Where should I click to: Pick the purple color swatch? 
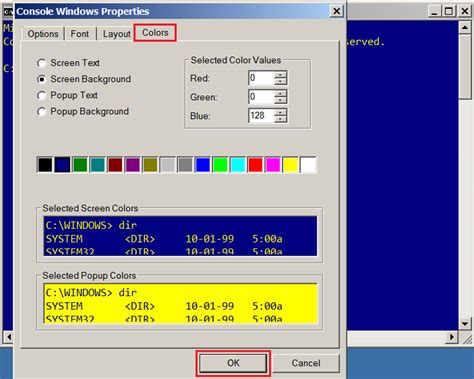[132, 165]
